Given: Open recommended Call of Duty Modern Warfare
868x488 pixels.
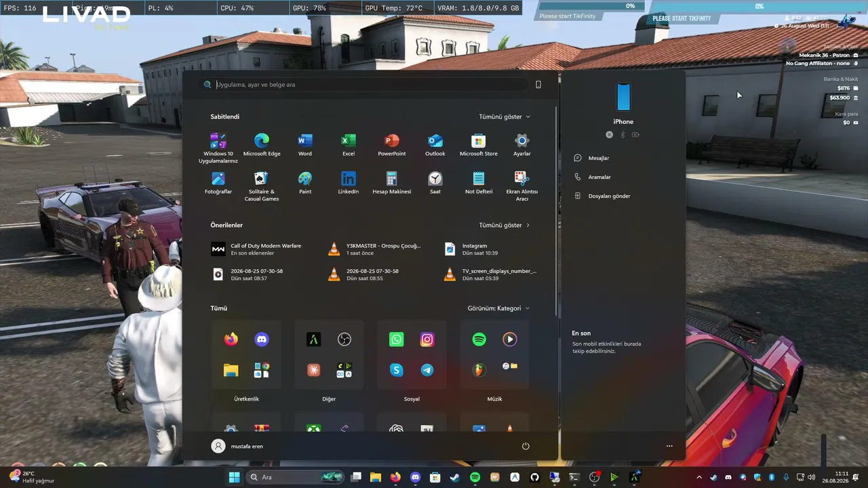Looking at the screenshot, I should point(256,249).
